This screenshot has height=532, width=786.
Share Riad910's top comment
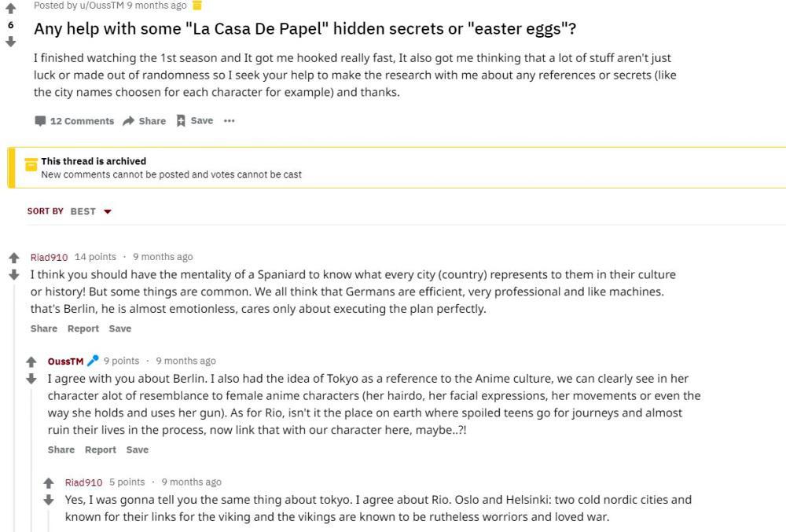point(44,328)
